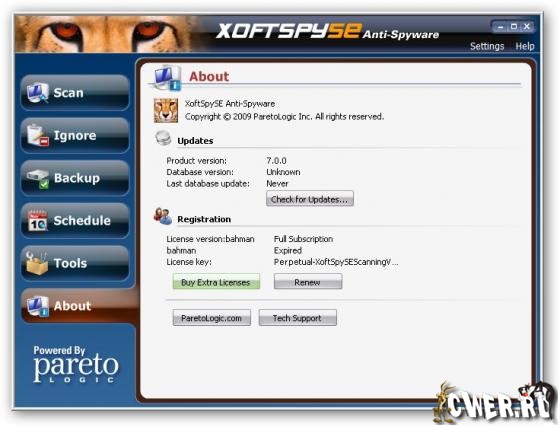Click the XOFTSPYSE Anti-Spyware title banner logo
Screen dimensions: 560x427
(x=327, y=31)
